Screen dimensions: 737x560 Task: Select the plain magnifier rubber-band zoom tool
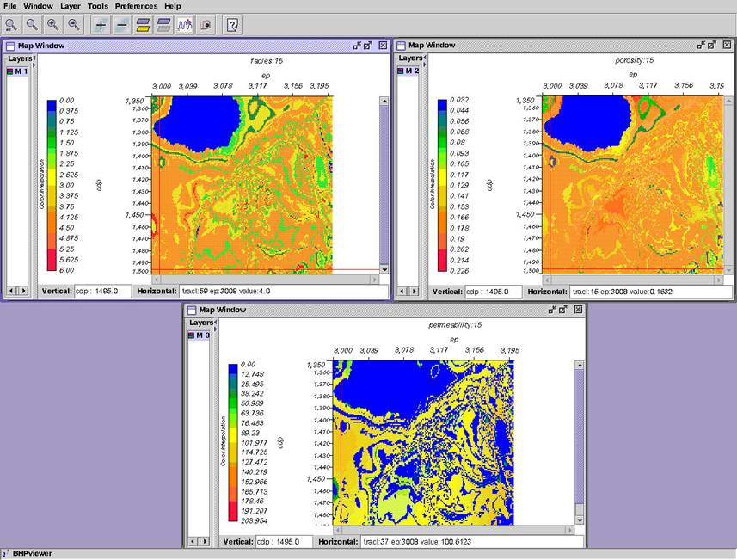[x=32, y=25]
